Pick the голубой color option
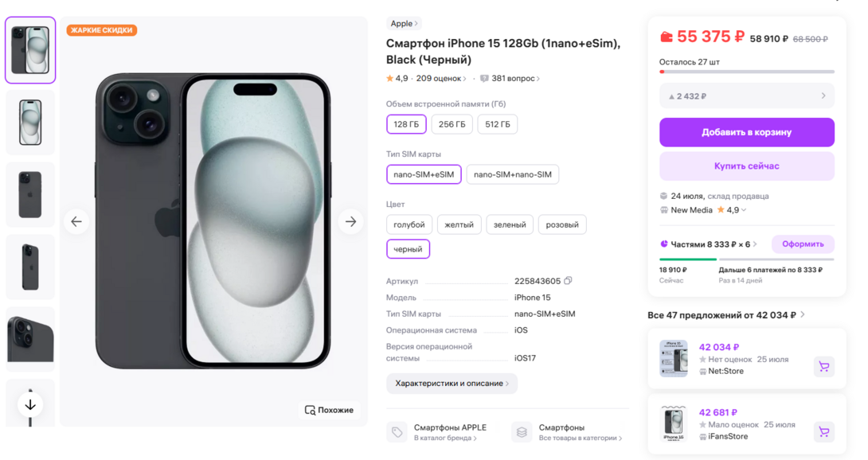The width and height of the screenshot is (868, 460). (x=409, y=224)
